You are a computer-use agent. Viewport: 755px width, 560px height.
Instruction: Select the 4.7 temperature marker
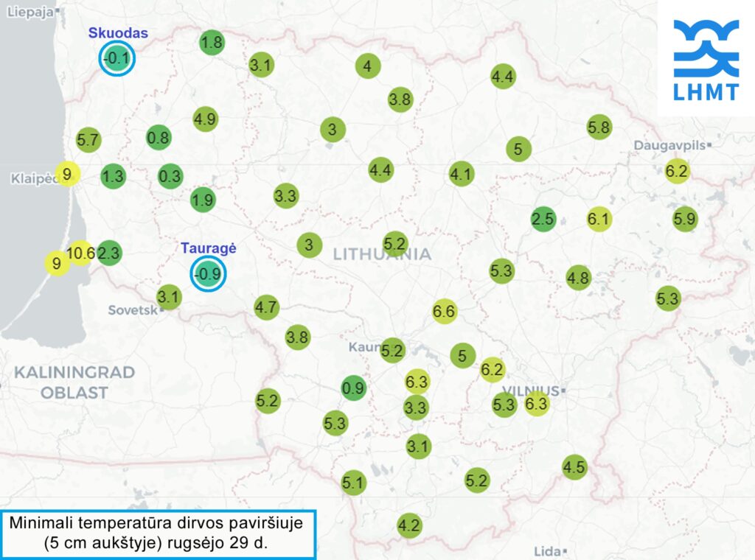(x=266, y=307)
